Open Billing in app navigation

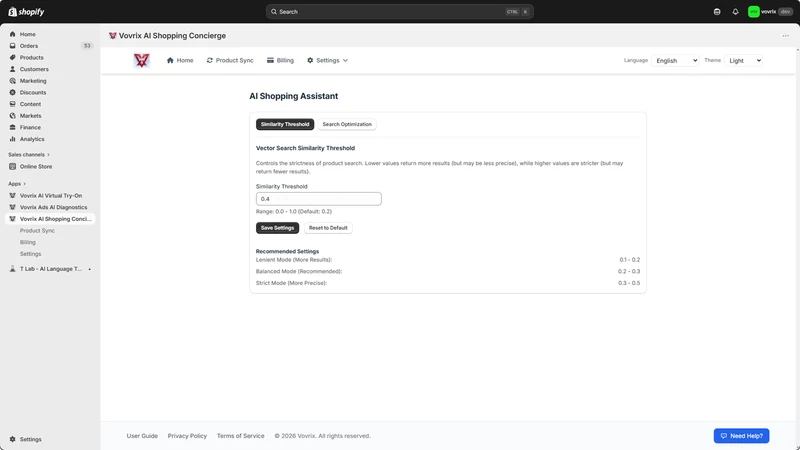[281, 60]
